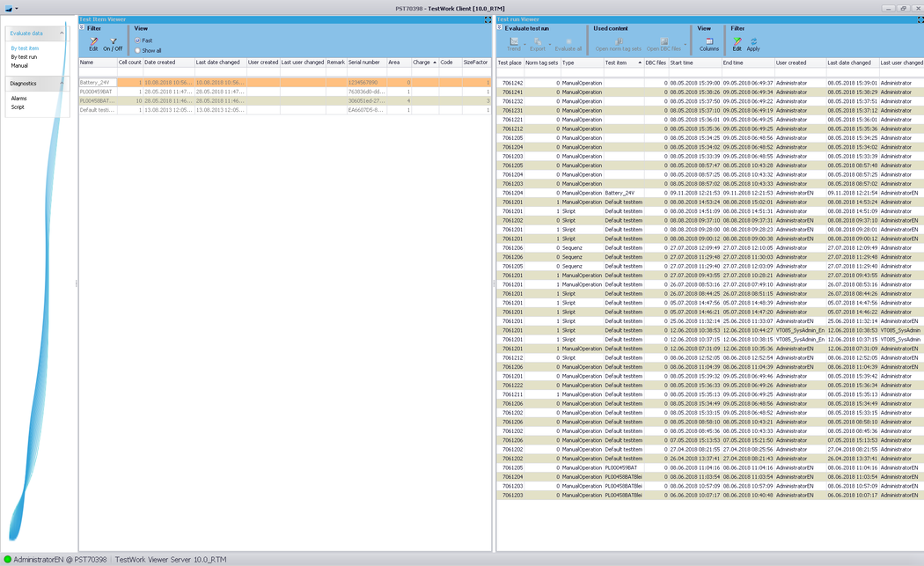This screenshot has width=924, height=566.
Task: Click the filter Edit icon in Test run Viewer
Action: 737,42
